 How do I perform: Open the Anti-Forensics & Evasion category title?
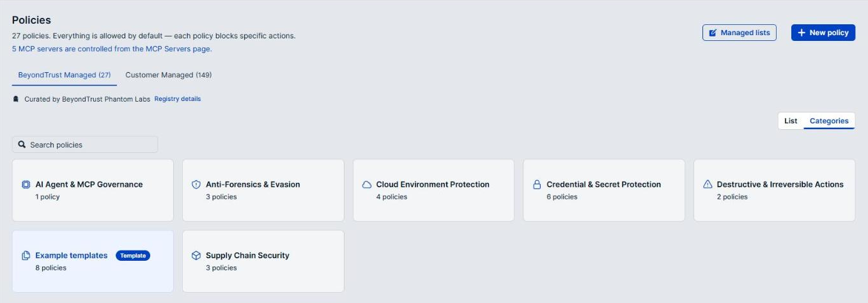(252, 184)
